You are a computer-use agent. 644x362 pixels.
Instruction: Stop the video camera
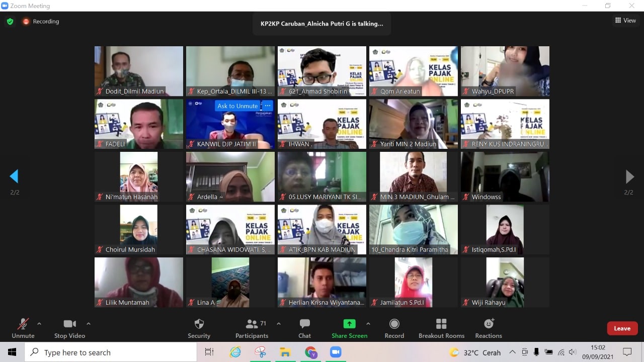[x=69, y=328]
